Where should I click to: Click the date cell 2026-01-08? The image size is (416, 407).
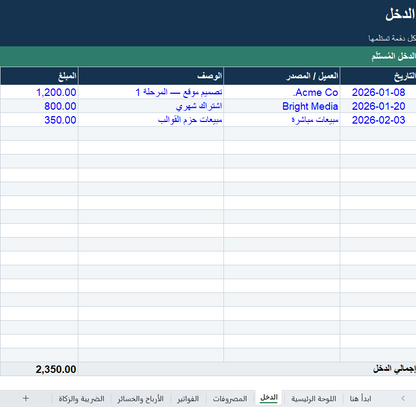pyautogui.click(x=378, y=92)
